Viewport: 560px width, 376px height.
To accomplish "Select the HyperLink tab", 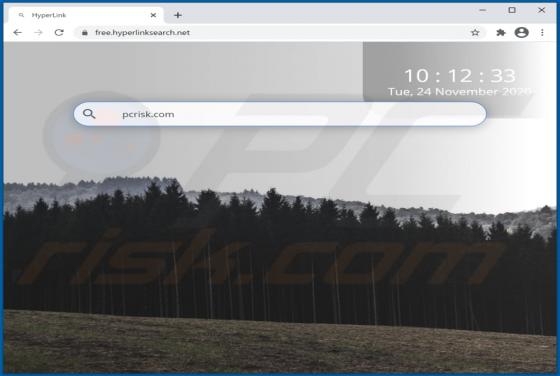I will pos(86,15).
